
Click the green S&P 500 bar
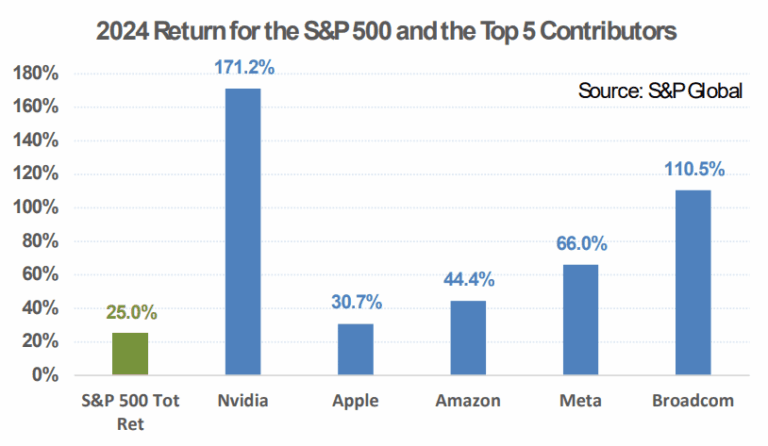point(129,353)
